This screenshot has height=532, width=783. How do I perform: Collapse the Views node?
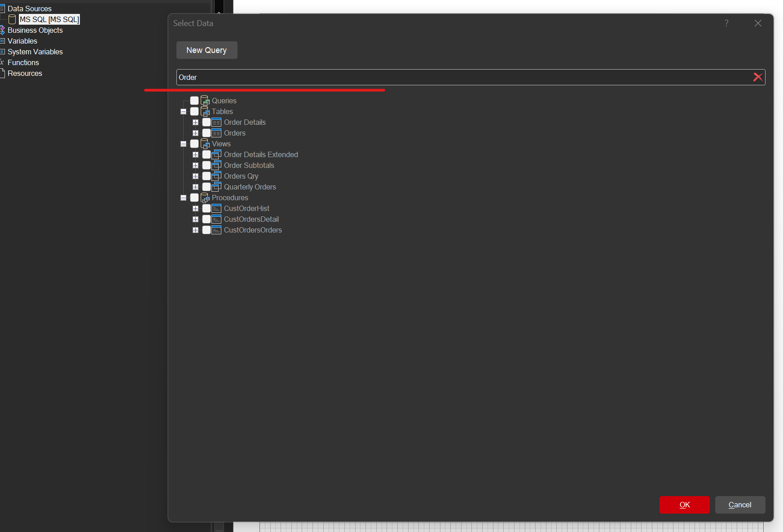click(x=183, y=144)
